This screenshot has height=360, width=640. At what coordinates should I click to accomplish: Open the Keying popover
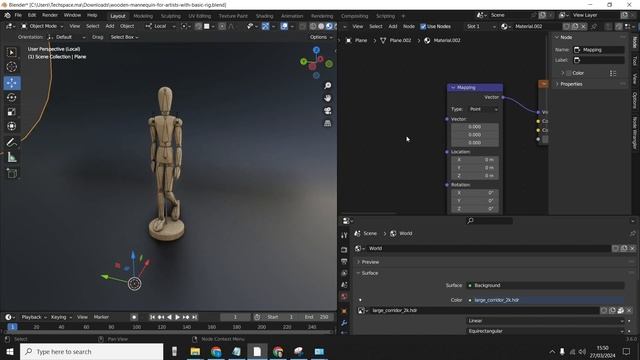coord(61,317)
